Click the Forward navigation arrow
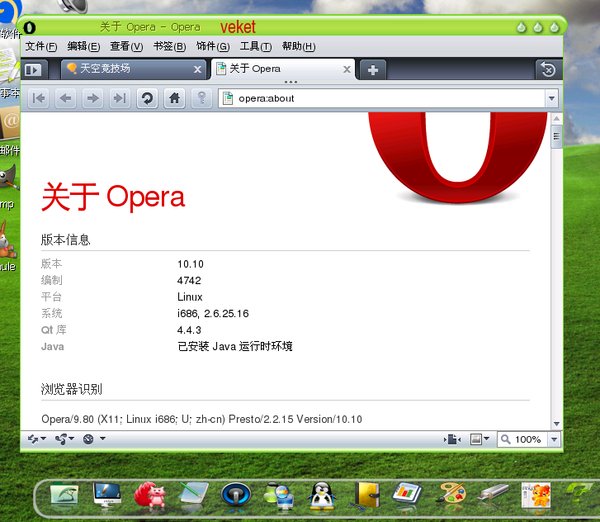The width and height of the screenshot is (600, 522). click(92, 98)
